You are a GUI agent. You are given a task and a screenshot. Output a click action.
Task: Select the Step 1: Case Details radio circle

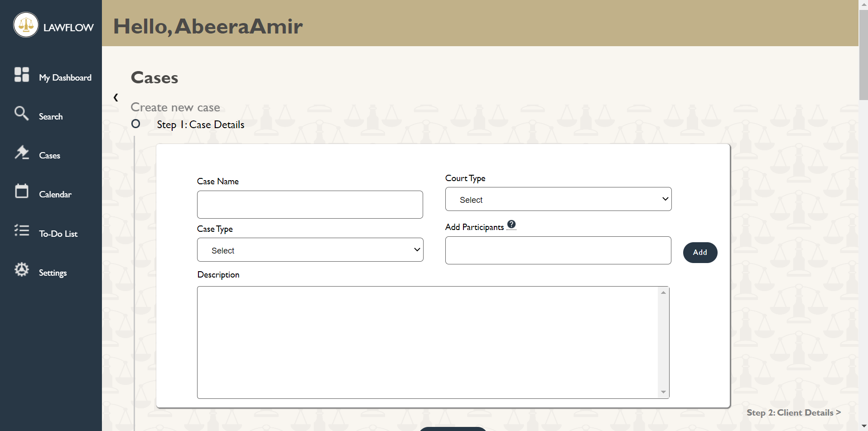135,124
